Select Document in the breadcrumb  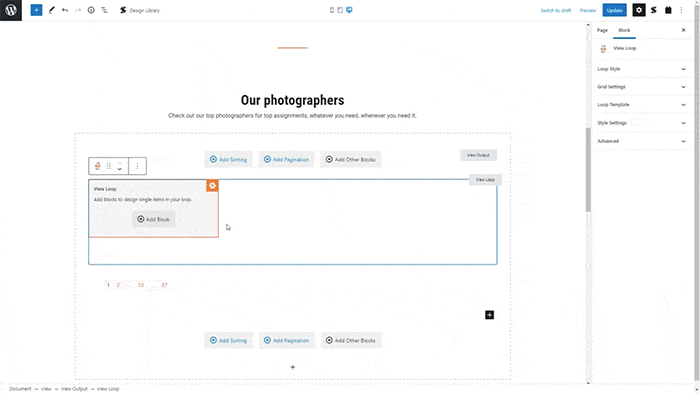click(20, 389)
